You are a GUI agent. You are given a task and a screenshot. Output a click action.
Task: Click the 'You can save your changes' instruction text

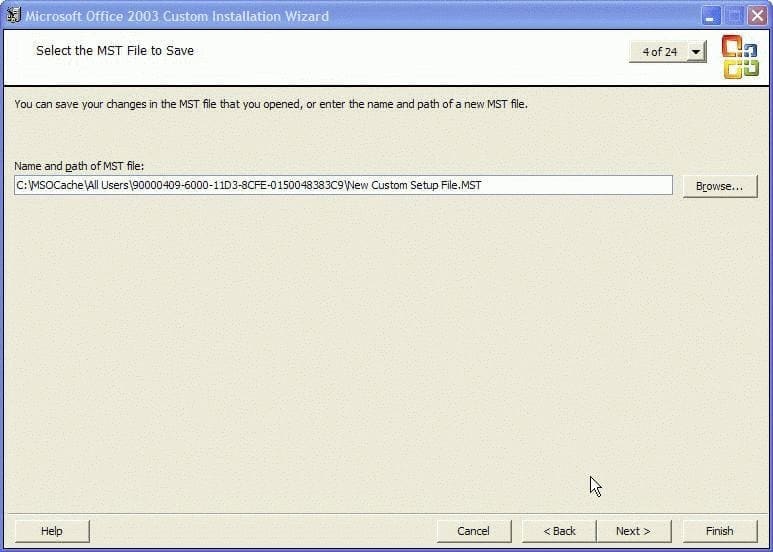271,104
